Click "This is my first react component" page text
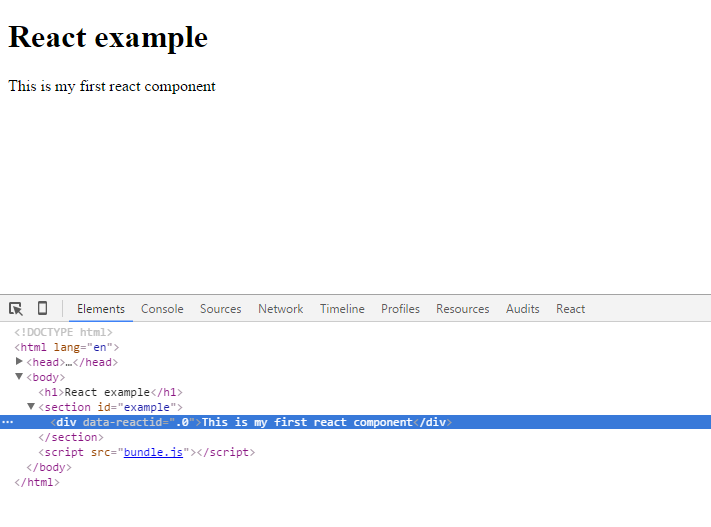The height and width of the screenshot is (527, 711). 112,86
